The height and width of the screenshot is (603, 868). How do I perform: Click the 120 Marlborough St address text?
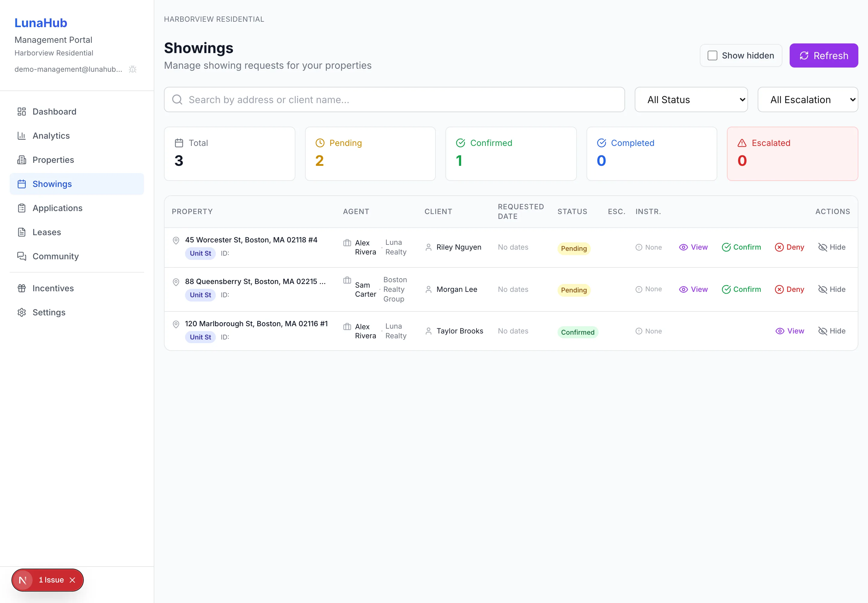click(x=256, y=324)
